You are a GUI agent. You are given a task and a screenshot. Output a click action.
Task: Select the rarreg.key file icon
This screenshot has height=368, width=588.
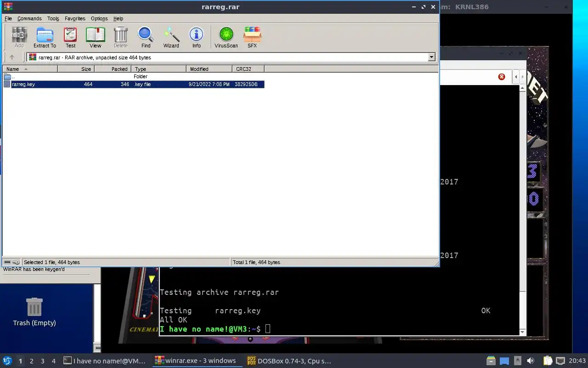(x=7, y=84)
